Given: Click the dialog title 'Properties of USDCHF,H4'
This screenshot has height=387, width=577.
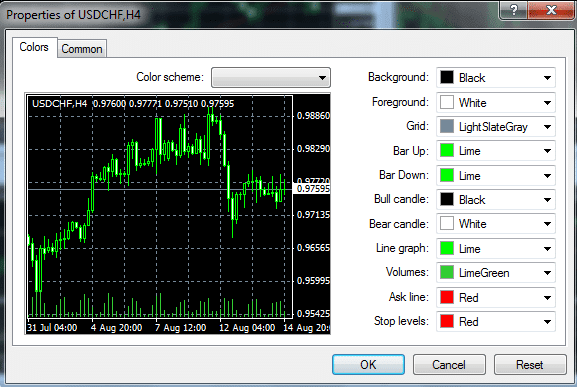Looking at the screenshot, I should (74, 15).
